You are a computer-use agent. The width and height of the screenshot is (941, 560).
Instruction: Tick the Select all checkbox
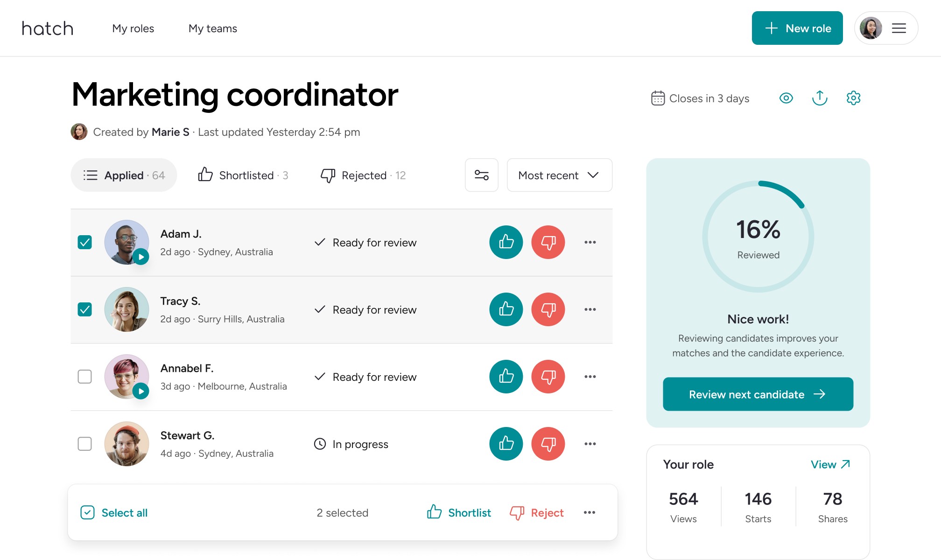point(88,512)
